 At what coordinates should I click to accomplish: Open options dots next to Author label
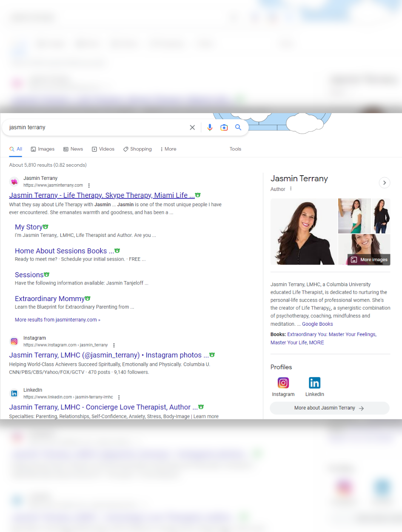[x=291, y=189]
